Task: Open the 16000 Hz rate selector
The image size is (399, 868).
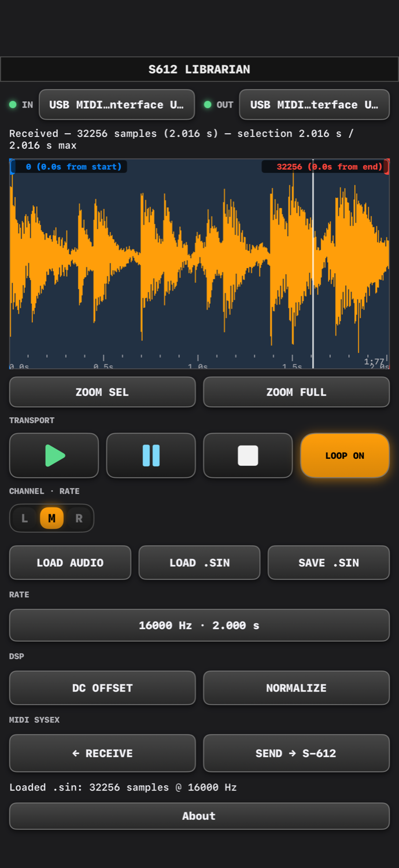Action: 199,625
